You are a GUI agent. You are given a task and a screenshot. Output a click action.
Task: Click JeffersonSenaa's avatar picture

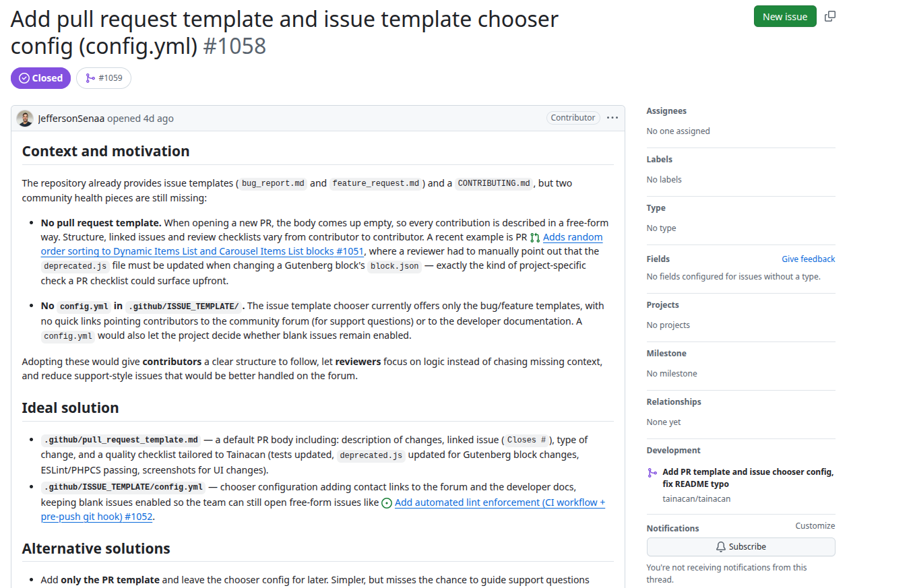pyautogui.click(x=25, y=119)
